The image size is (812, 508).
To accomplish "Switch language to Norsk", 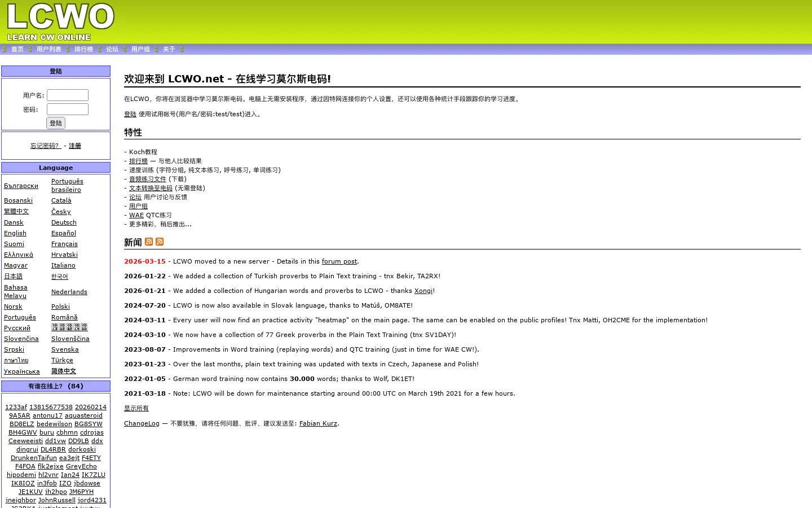I will [13, 306].
